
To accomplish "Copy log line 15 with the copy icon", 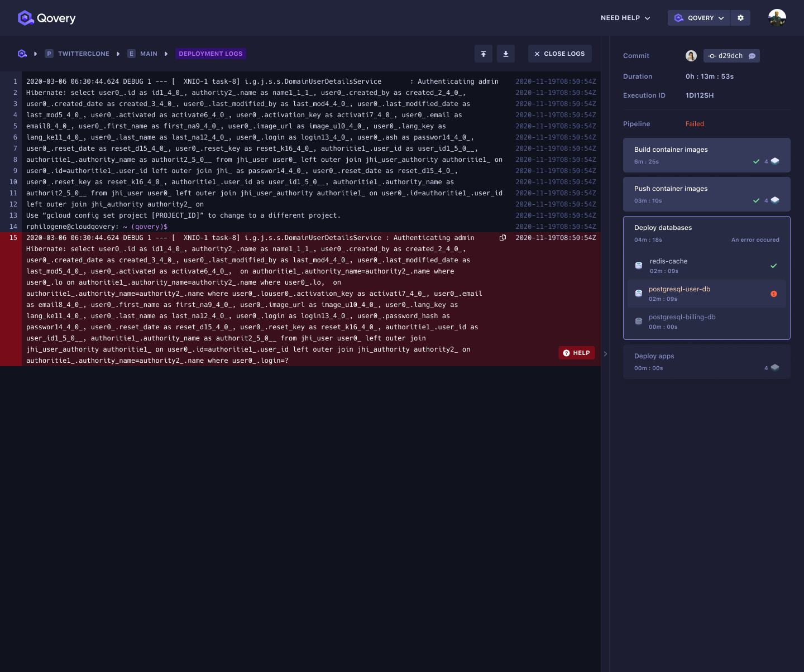I will pos(502,237).
